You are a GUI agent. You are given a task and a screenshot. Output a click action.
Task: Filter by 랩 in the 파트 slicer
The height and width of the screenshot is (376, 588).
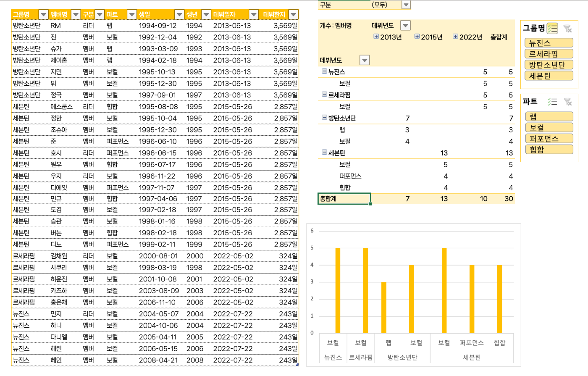549,116
